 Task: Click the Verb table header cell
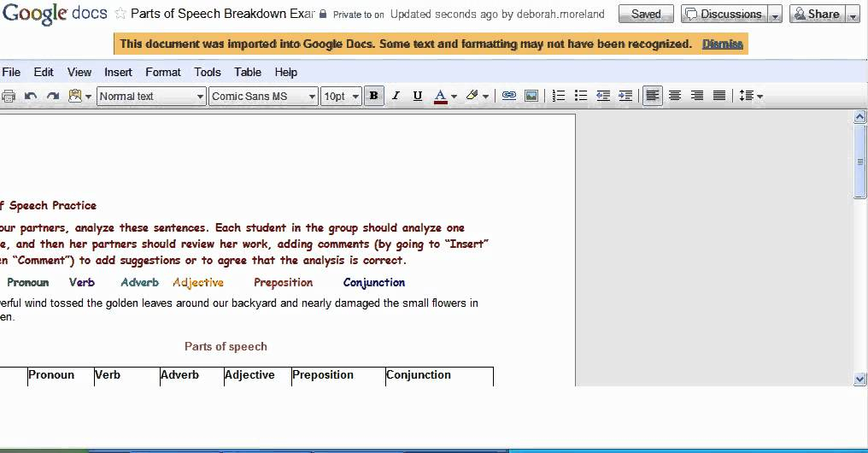coord(126,376)
